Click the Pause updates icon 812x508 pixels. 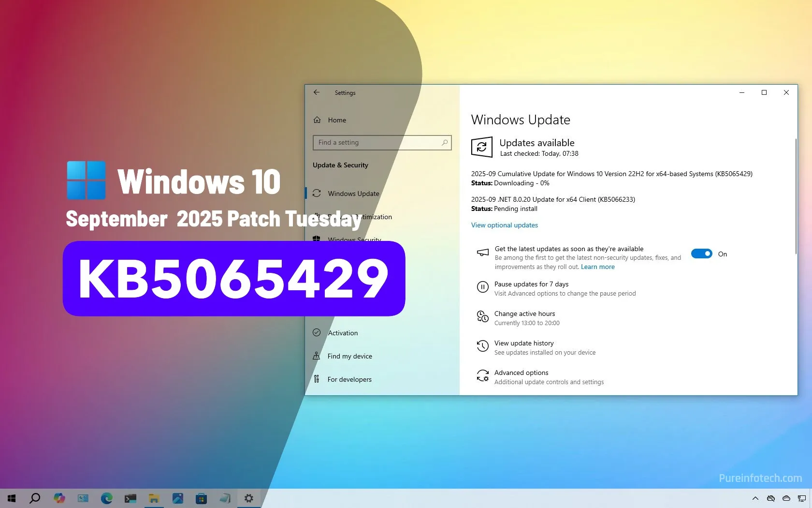482,287
